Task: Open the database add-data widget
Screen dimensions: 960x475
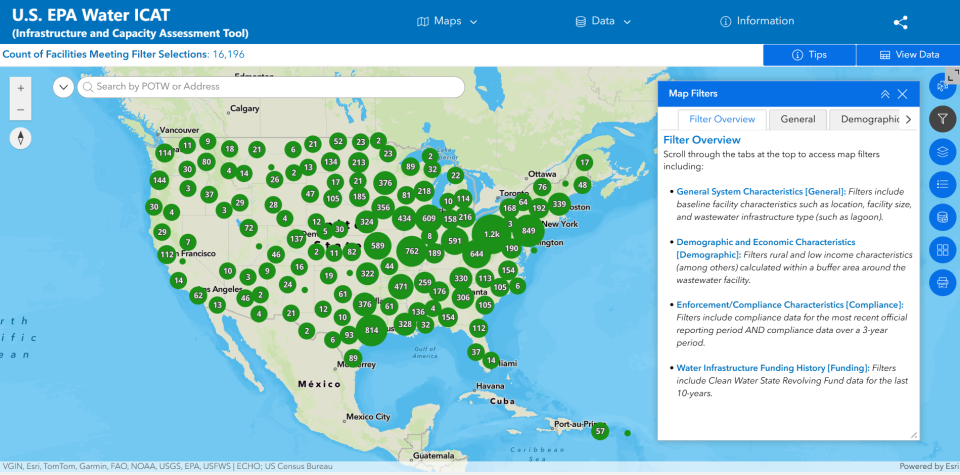Action: (x=943, y=217)
